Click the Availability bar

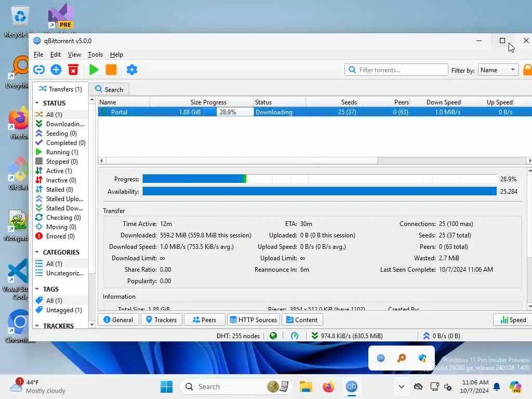(320, 191)
